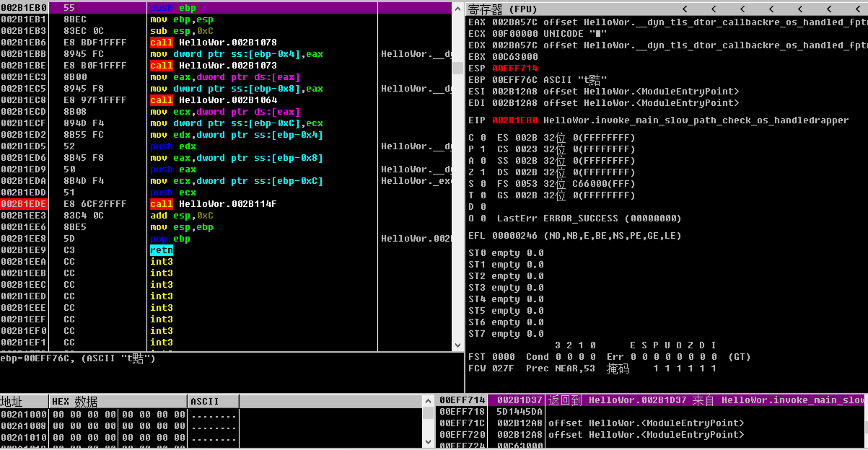
Task: Select the 'push edx' instruction
Action: (x=173, y=146)
